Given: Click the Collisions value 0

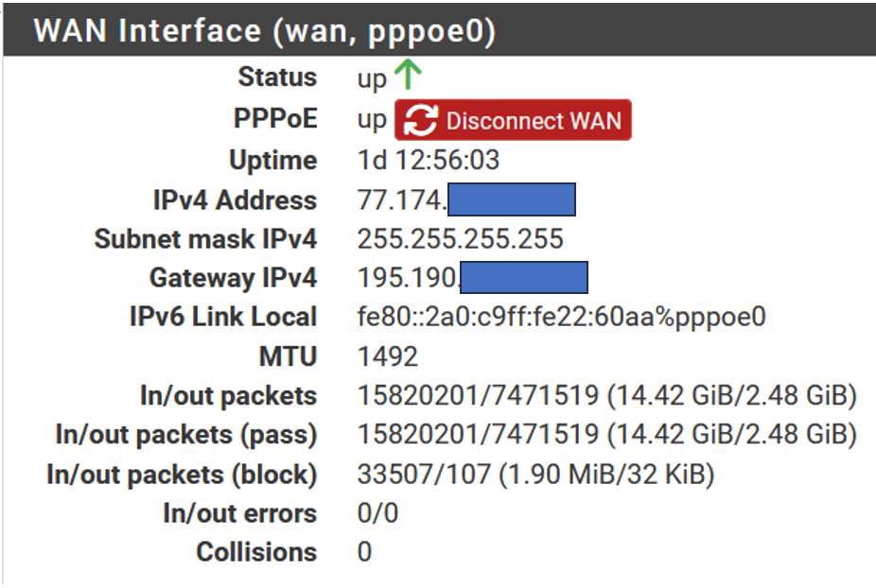Looking at the screenshot, I should (364, 552).
